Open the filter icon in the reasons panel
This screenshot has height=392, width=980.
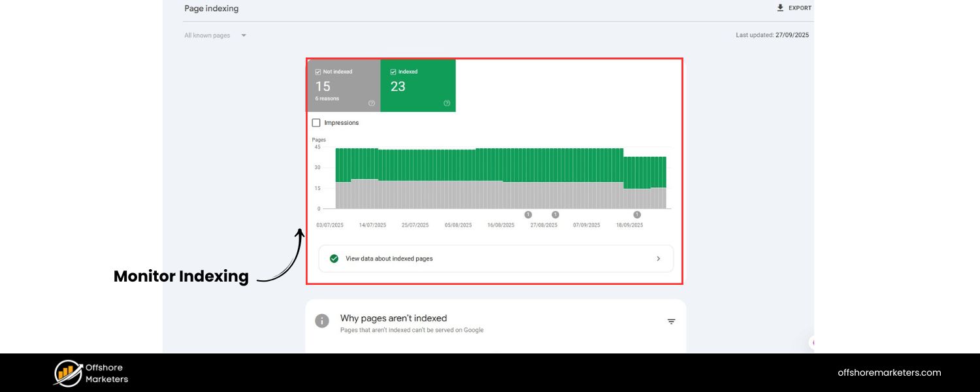[x=671, y=321]
